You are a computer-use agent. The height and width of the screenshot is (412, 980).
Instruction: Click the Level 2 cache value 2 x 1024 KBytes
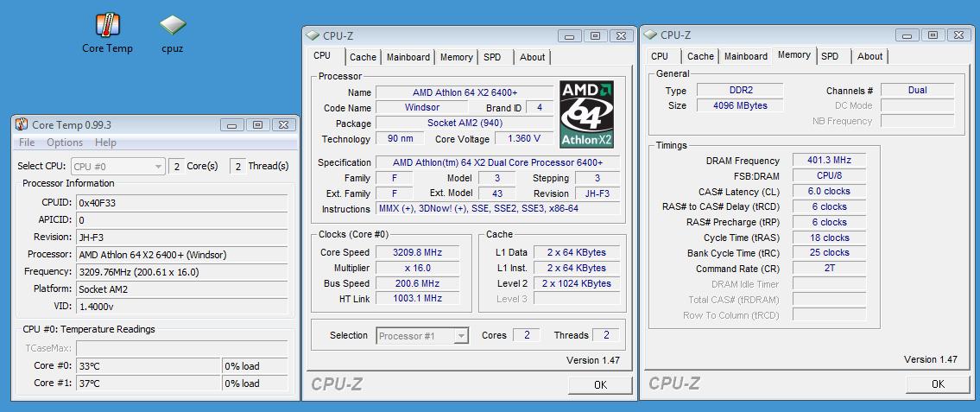tap(576, 283)
